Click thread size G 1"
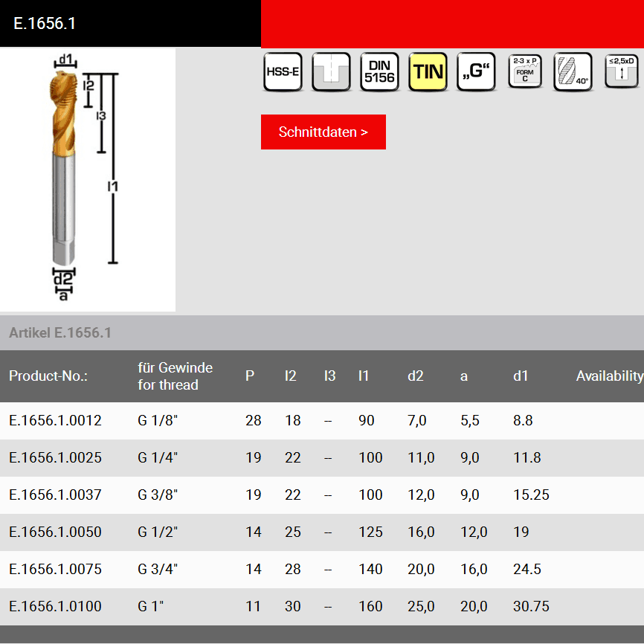The height and width of the screenshot is (644, 644). [150, 606]
